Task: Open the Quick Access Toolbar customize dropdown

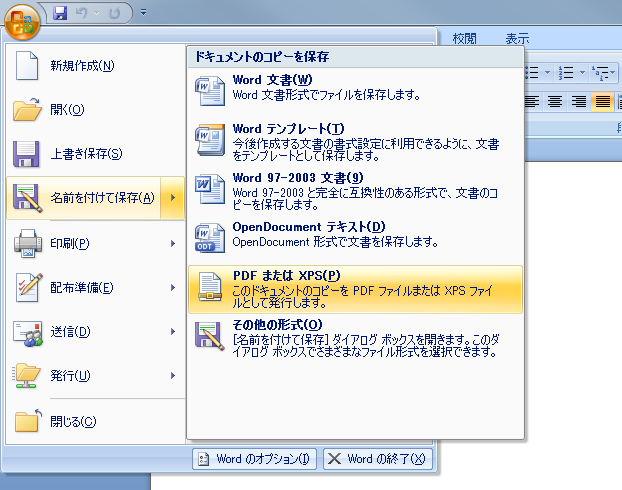Action: (x=143, y=14)
